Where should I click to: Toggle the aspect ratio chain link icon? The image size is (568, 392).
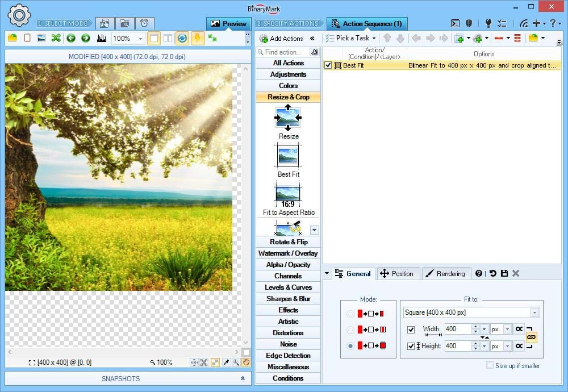pos(531,337)
